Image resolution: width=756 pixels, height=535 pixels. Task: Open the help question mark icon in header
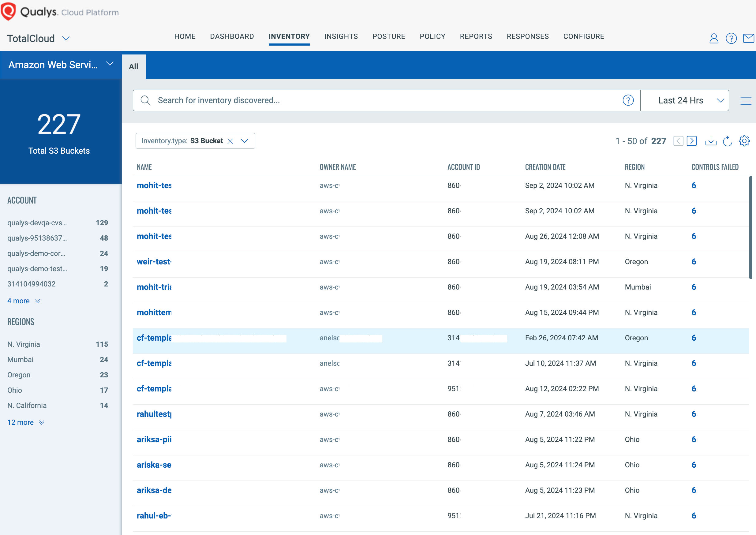coord(731,39)
